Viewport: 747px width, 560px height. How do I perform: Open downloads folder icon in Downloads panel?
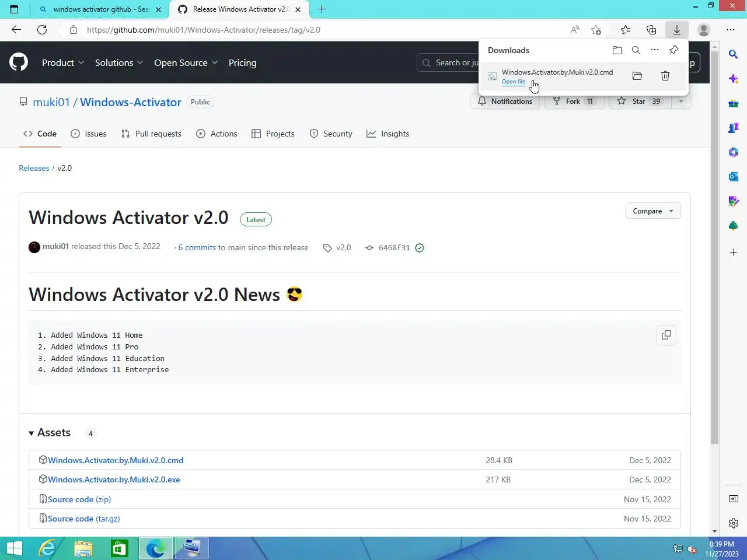[617, 50]
